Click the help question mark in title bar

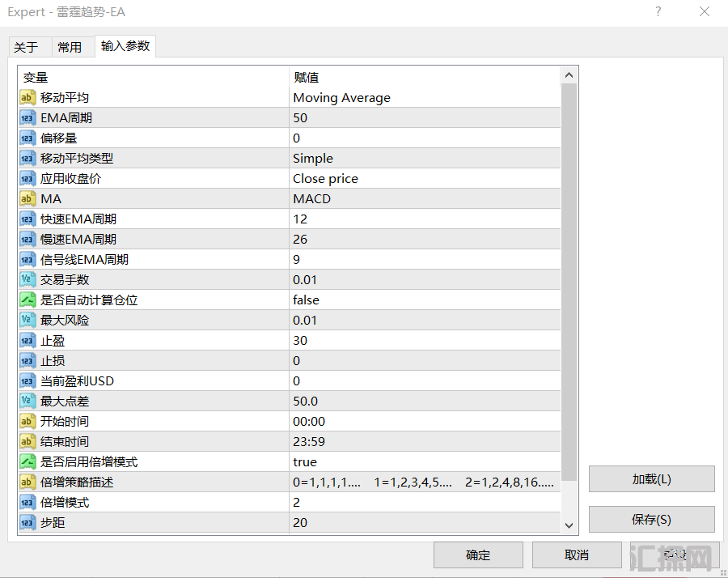(658, 11)
